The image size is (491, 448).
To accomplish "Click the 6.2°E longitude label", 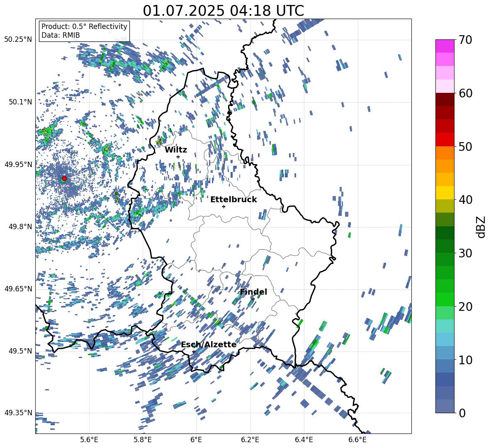I will coord(250,440).
